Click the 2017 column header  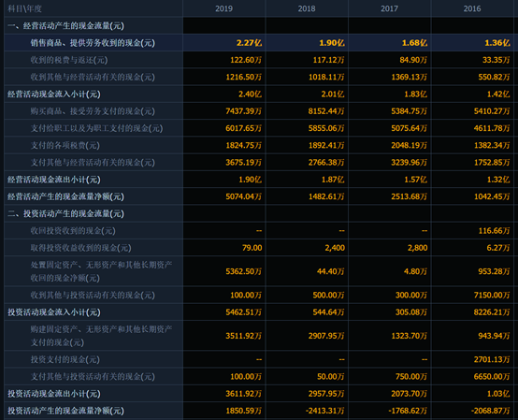pos(389,8)
